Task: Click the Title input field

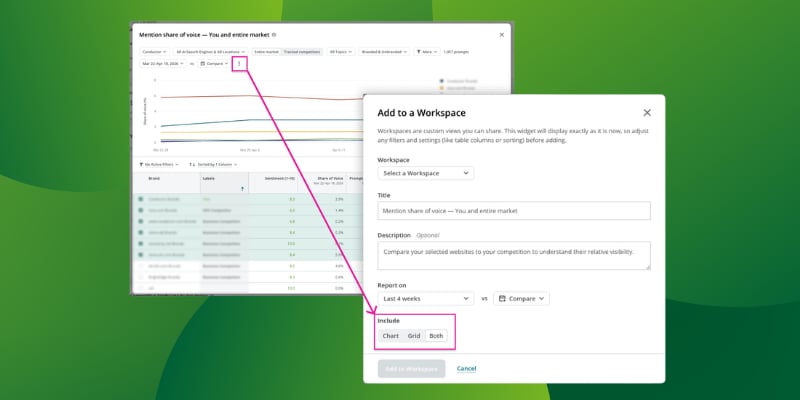Action: (x=514, y=211)
